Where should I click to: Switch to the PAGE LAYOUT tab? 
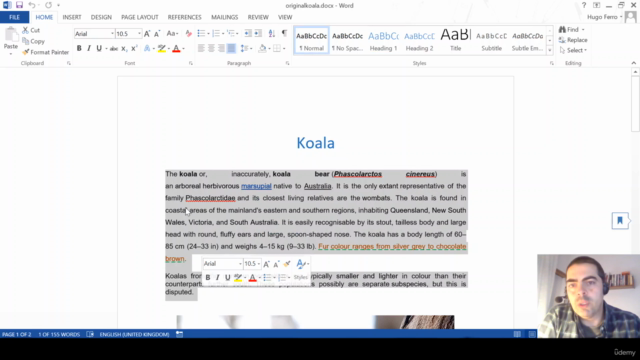pyautogui.click(x=140, y=17)
